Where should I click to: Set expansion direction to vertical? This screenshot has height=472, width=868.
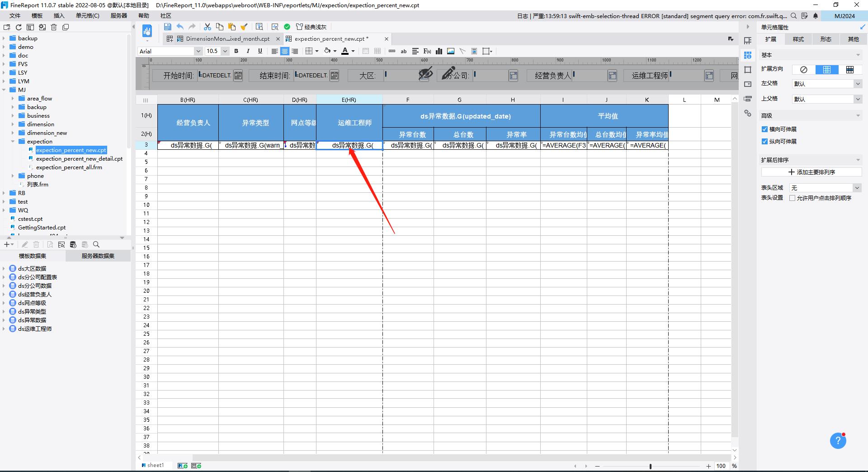(x=827, y=70)
